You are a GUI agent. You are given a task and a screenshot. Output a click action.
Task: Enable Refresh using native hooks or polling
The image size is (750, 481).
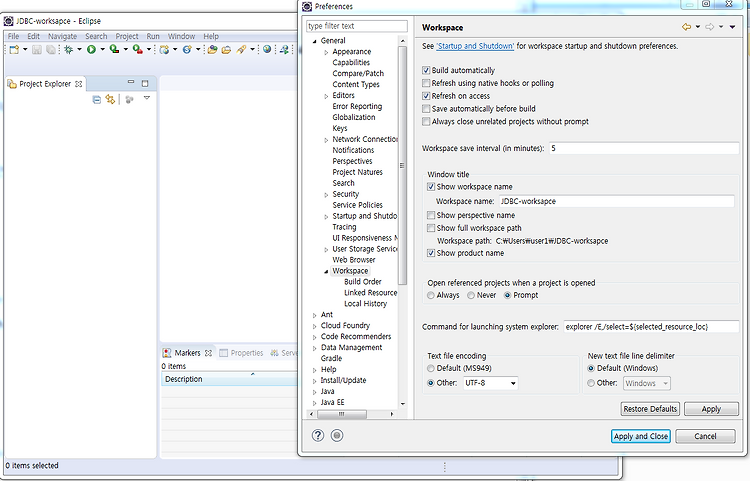point(426,83)
